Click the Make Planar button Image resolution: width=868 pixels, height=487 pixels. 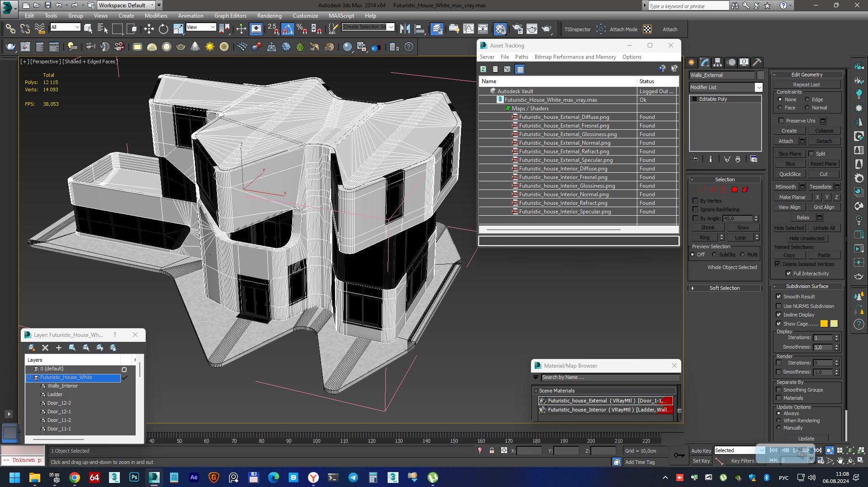point(792,197)
